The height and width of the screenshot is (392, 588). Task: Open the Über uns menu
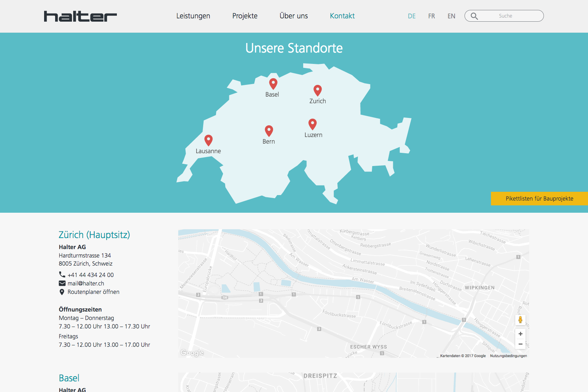tap(294, 16)
